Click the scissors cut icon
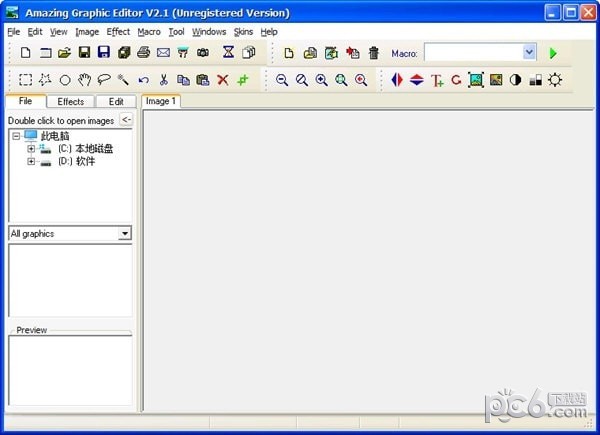 (x=164, y=80)
